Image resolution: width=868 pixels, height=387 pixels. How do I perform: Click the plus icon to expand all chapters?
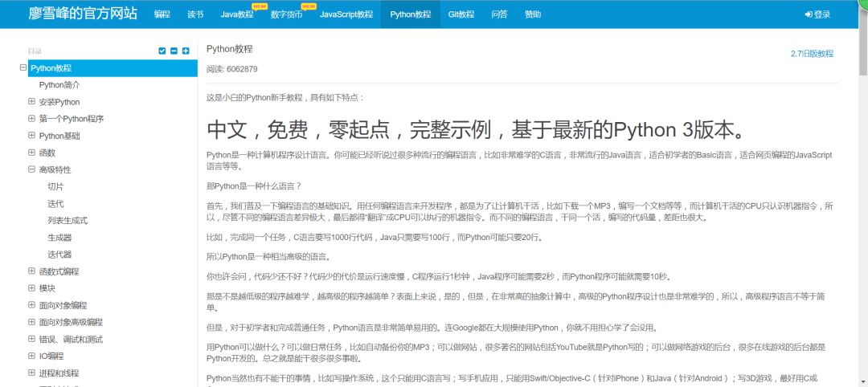(186, 51)
